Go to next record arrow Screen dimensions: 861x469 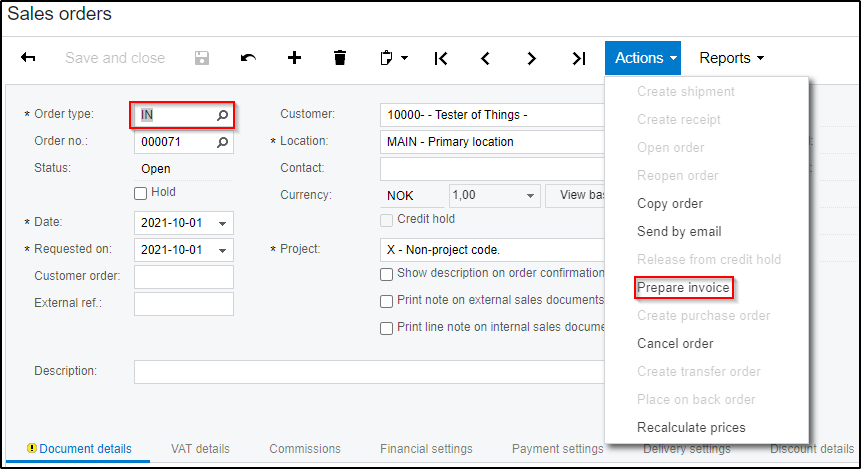532,58
